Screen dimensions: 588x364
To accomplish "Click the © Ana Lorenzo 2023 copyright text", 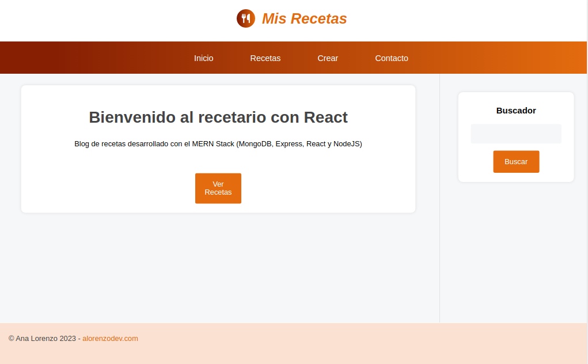I will coord(42,339).
